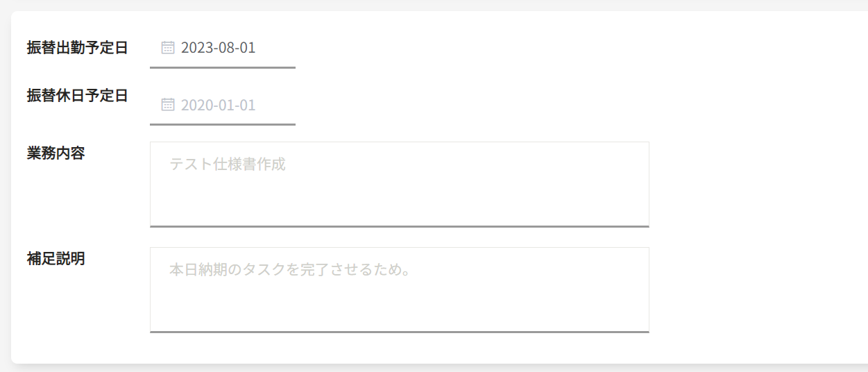The height and width of the screenshot is (372, 868).
Task: Click the 補足説明 label
Action: (x=56, y=259)
